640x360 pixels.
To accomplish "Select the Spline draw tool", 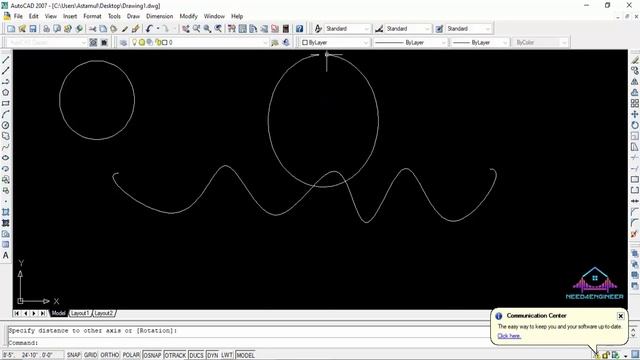I will click(6, 147).
